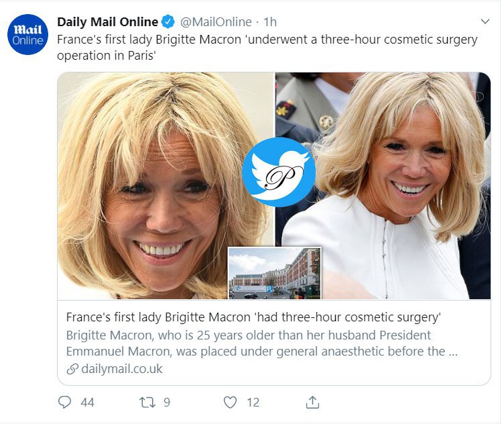The height and width of the screenshot is (424, 504).
Task: Click the Mail Online profile avatar
Action: [28, 36]
